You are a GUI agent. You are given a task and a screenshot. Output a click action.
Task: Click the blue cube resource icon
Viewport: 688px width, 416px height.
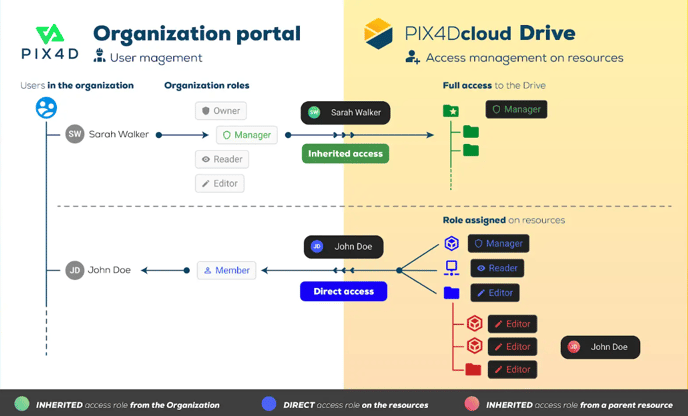pyautogui.click(x=452, y=243)
